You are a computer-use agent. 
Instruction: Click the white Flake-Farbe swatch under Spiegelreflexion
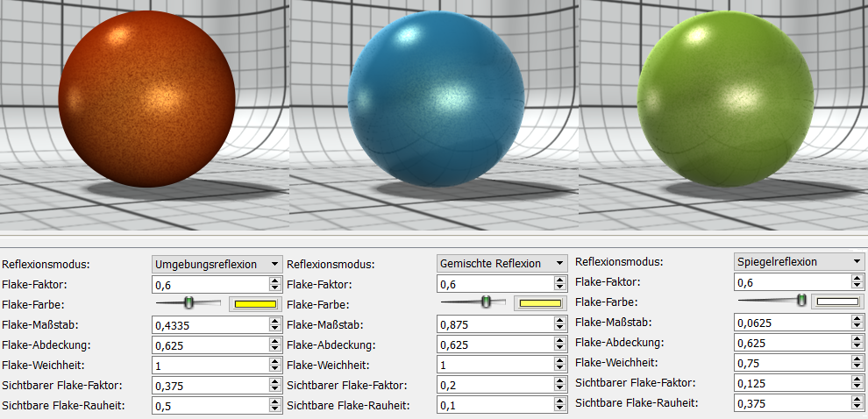(x=837, y=302)
